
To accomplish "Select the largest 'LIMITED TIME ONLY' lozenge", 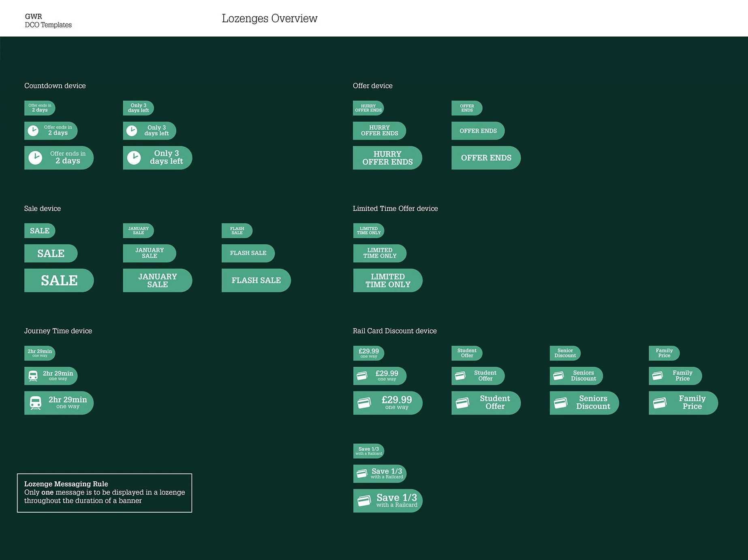I will click(388, 280).
